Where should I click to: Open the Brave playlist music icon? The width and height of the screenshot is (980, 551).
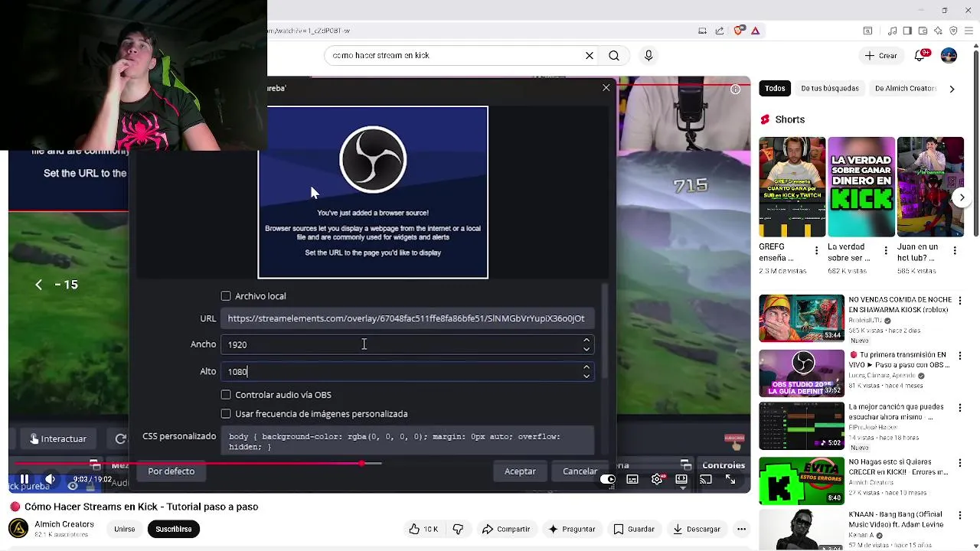pos(893,31)
